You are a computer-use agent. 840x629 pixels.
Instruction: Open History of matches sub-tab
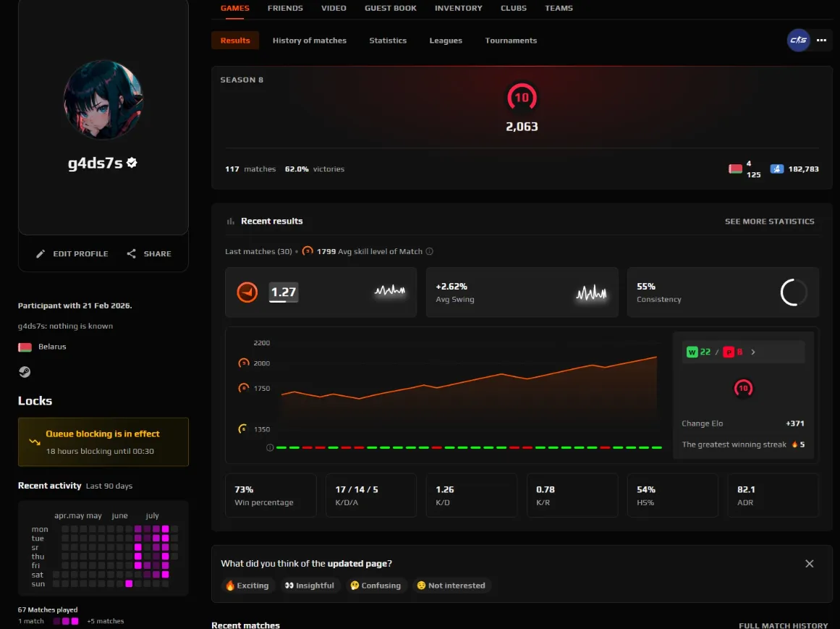(310, 41)
